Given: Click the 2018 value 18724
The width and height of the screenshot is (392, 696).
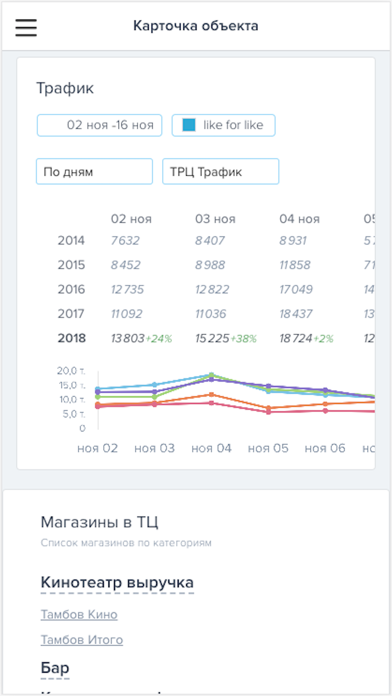Looking at the screenshot, I should (296, 339).
